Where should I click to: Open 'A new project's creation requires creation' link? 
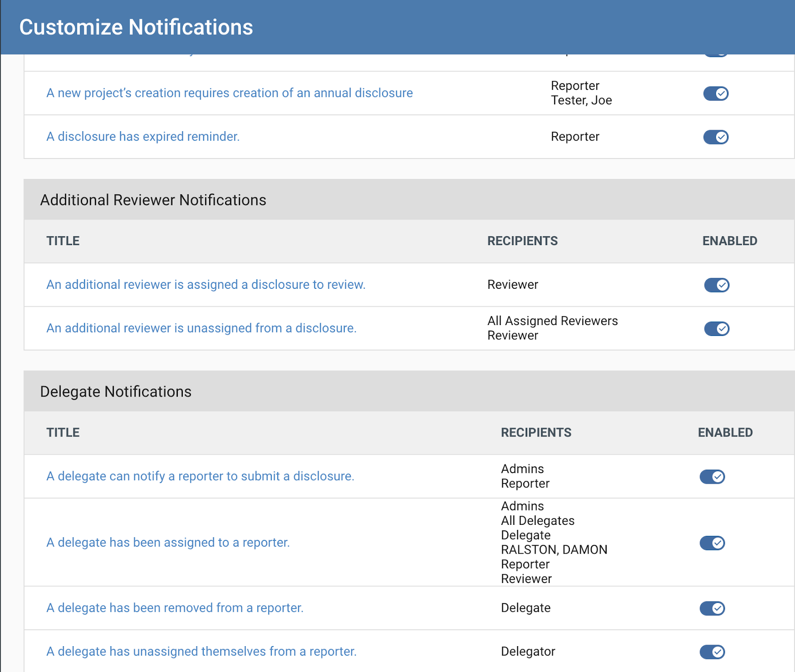click(x=229, y=93)
